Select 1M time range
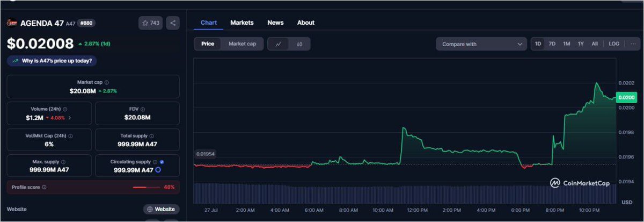 pos(566,44)
